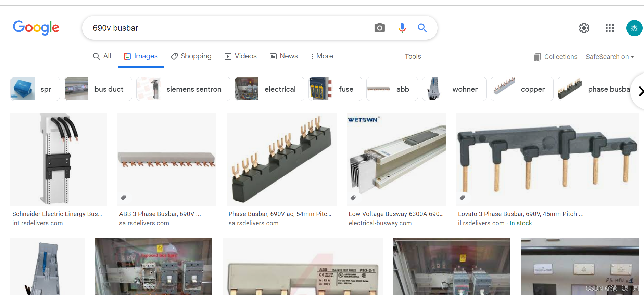Filter by the 'phase busbar' chip

[595, 89]
